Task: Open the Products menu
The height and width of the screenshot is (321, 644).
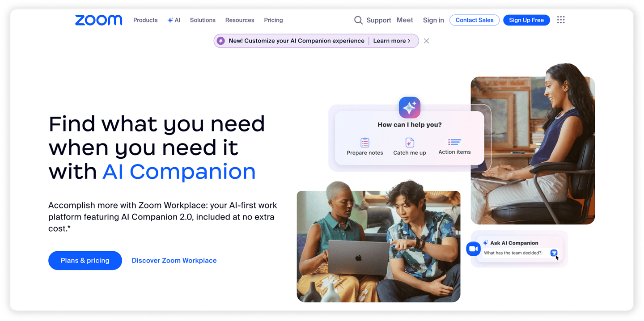Action: (x=145, y=20)
